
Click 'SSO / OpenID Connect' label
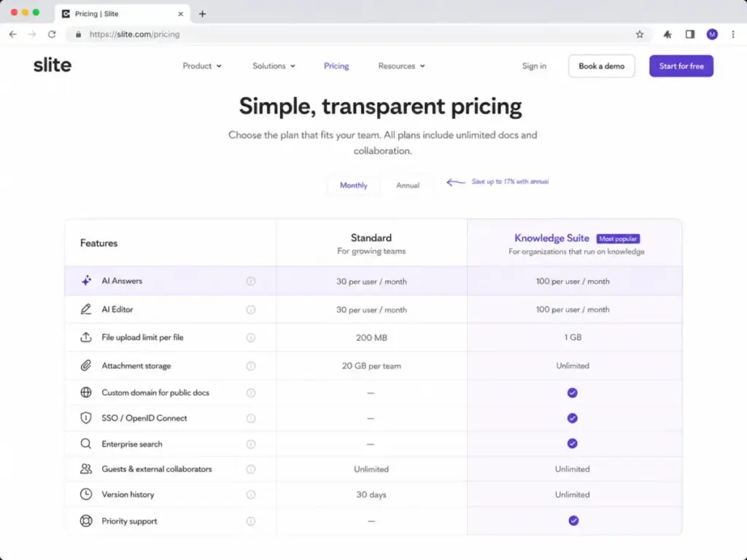click(x=144, y=418)
